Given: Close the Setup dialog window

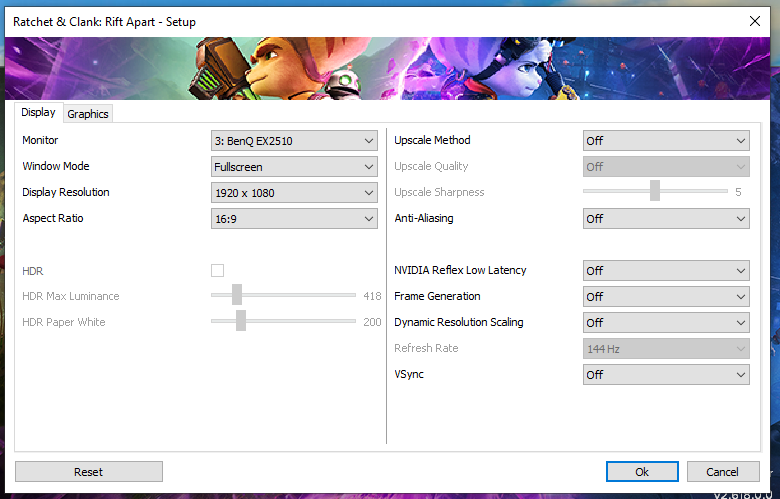Looking at the screenshot, I should [x=755, y=21].
